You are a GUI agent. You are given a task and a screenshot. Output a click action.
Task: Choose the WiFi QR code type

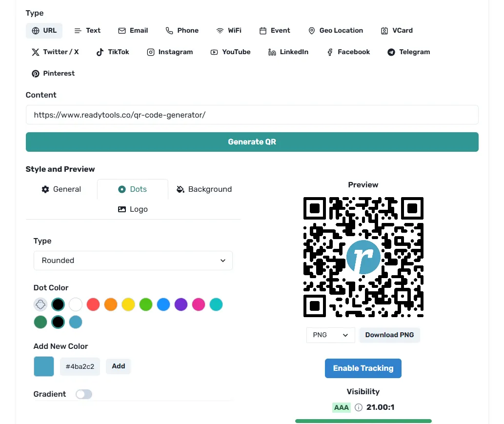point(229,30)
